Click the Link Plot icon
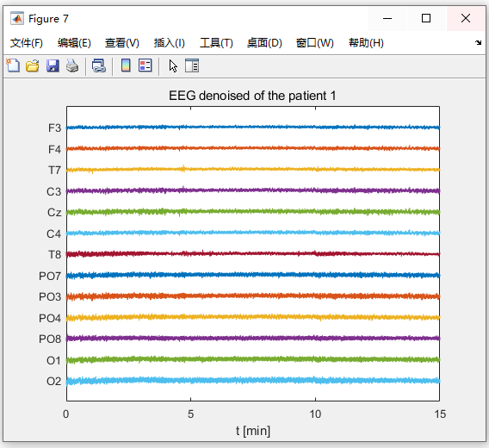Viewport: 489px width, 448px height. [x=99, y=65]
